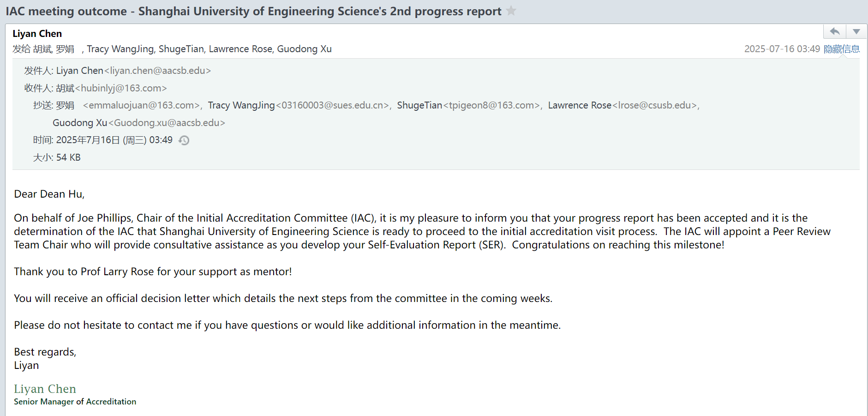The width and height of the screenshot is (868, 416).
Task: Click the email subject title text
Action: (x=253, y=11)
